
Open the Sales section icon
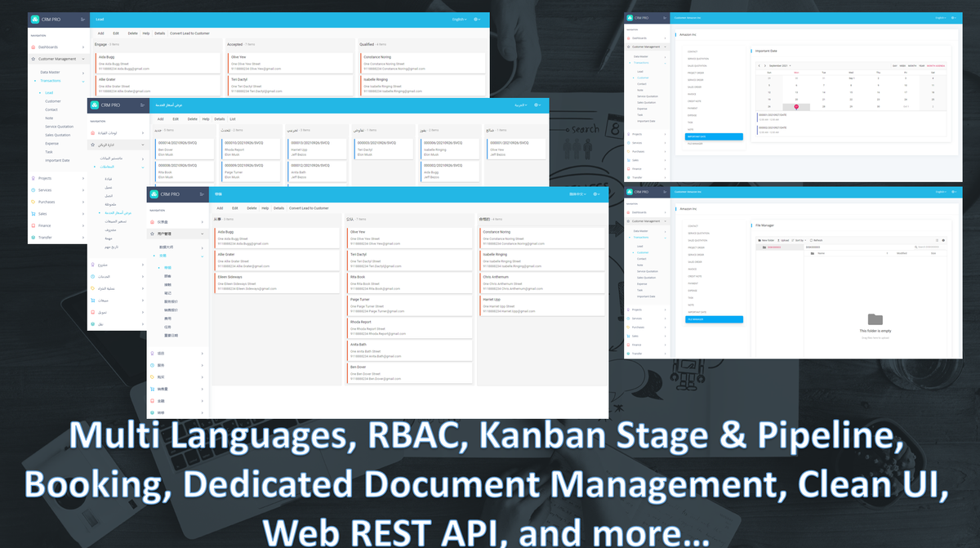32,214
